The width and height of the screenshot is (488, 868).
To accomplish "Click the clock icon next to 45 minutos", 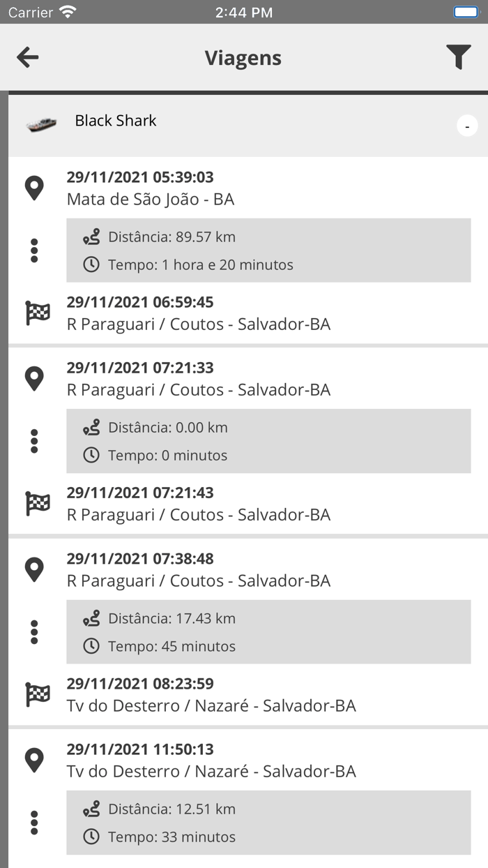I will click(91, 647).
